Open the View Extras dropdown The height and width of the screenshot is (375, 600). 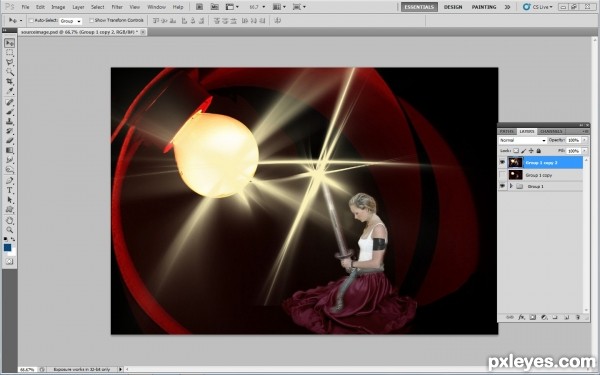(x=232, y=7)
